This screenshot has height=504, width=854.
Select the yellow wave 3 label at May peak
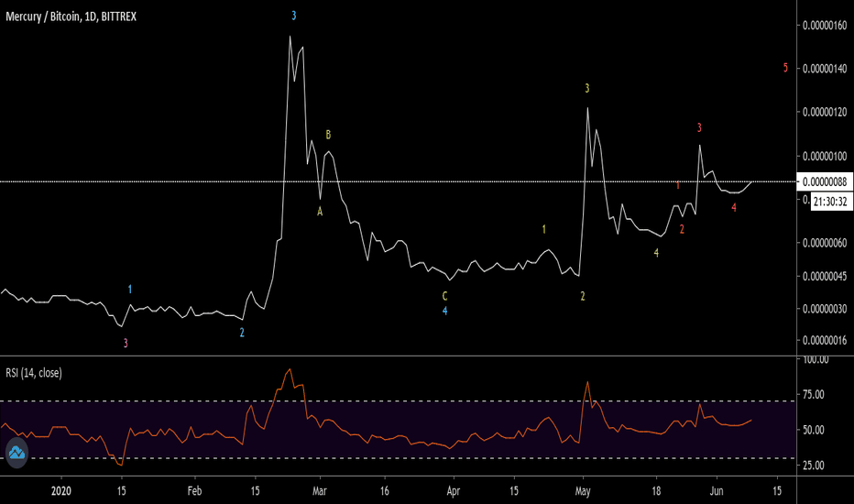[587, 88]
